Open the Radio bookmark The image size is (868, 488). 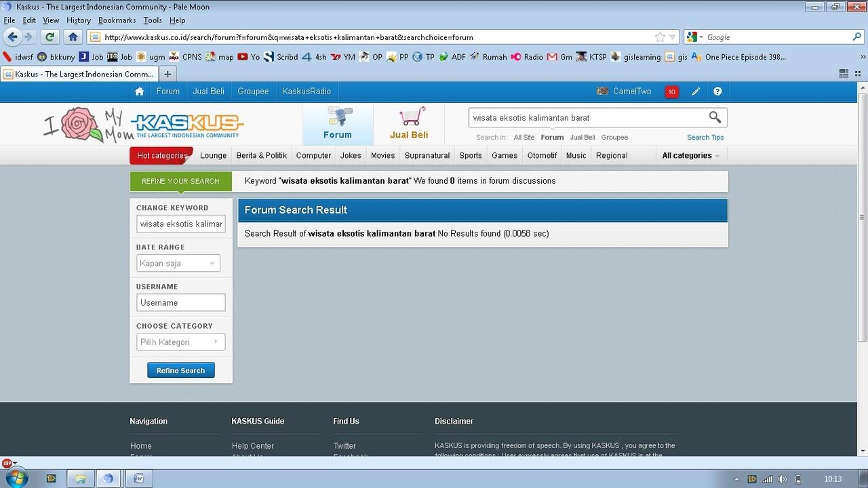point(527,57)
